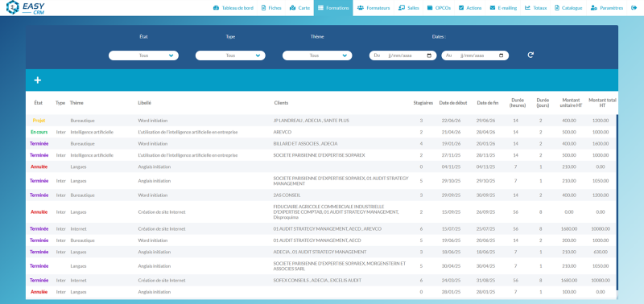Expand the État filter dropdown

143,55
